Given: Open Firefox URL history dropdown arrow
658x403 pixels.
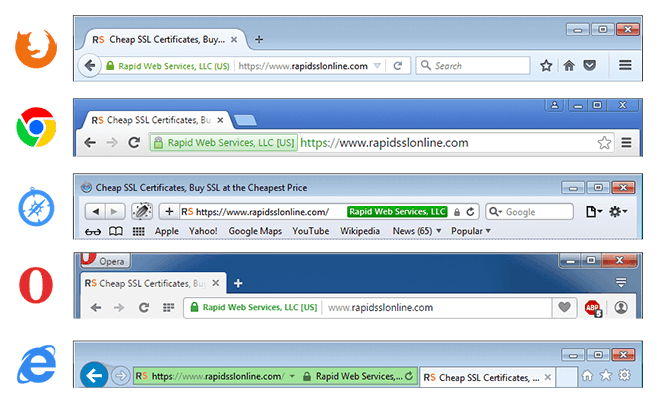Looking at the screenshot, I should tap(377, 65).
